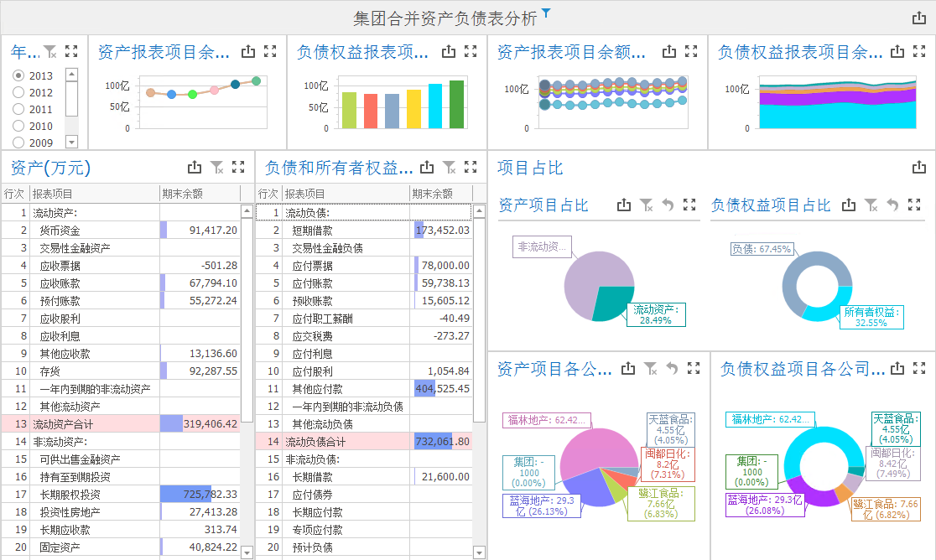Export the 资产报表项目余额 line chart

click(x=247, y=51)
